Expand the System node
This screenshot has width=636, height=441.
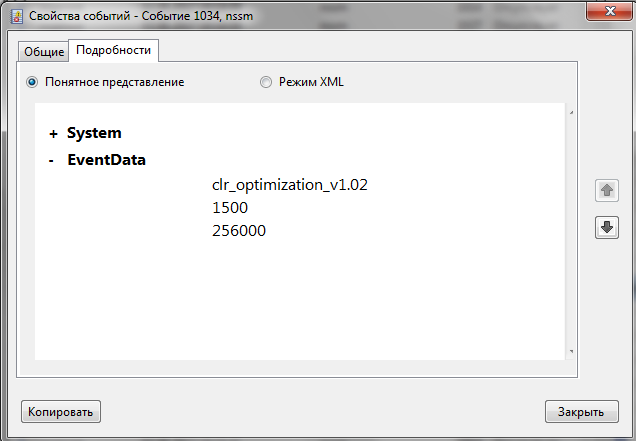(53, 134)
